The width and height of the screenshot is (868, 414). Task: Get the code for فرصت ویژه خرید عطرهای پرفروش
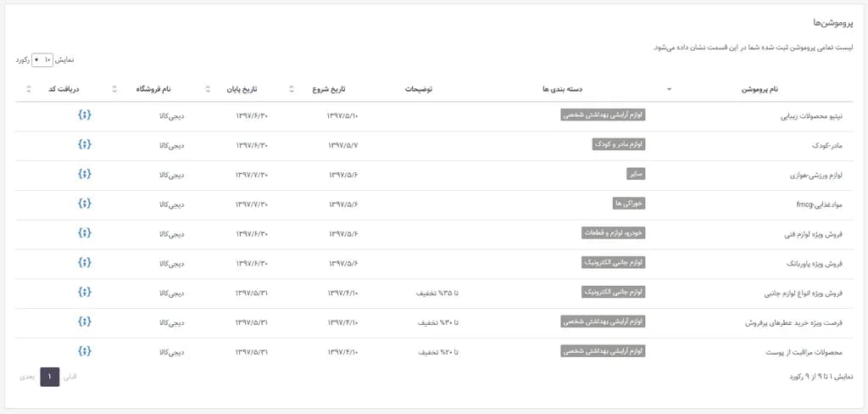pyautogui.click(x=84, y=322)
